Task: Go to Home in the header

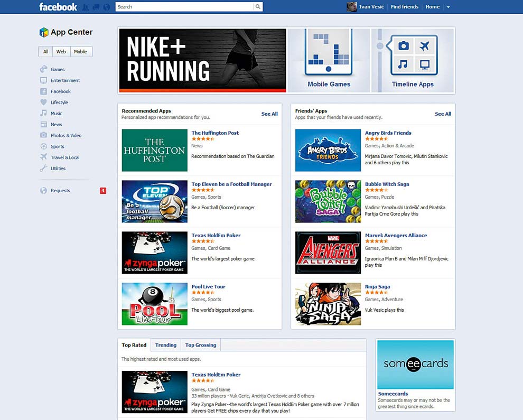Action: point(433,7)
